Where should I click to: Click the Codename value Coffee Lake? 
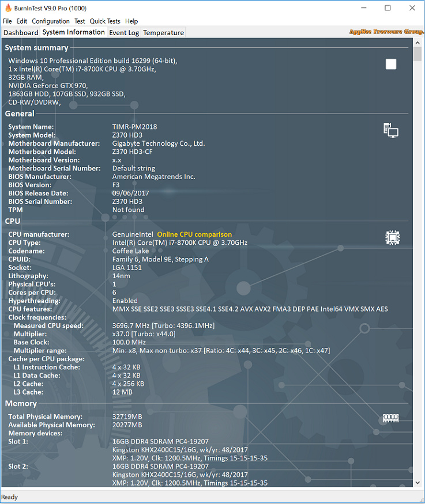(x=130, y=251)
